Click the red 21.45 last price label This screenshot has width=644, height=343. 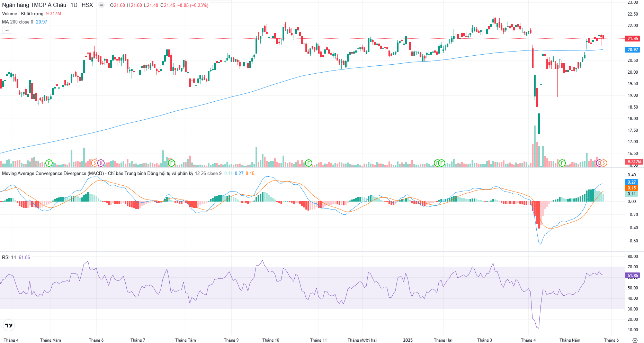(x=633, y=39)
